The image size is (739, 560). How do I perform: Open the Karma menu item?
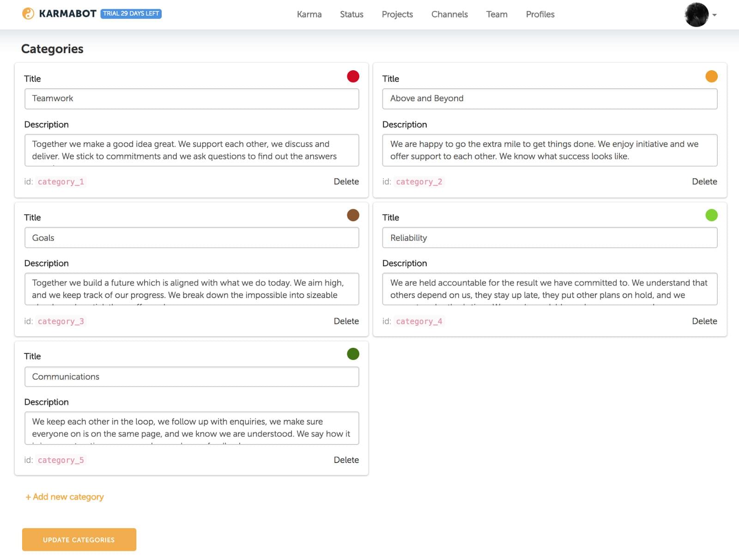309,14
